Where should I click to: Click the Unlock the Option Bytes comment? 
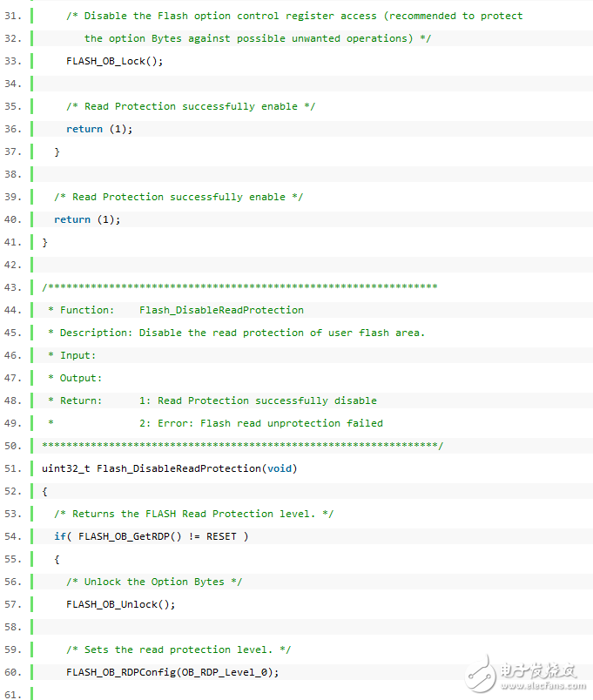click(163, 582)
